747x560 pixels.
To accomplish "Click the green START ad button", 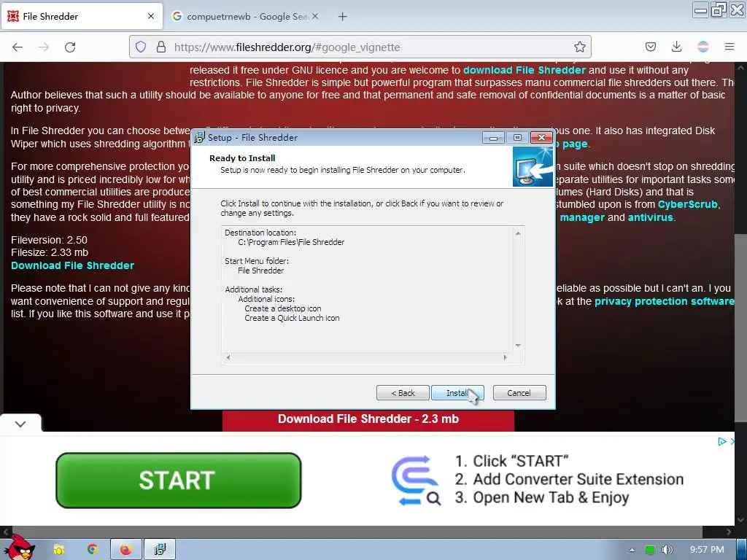I will pyautogui.click(x=179, y=480).
